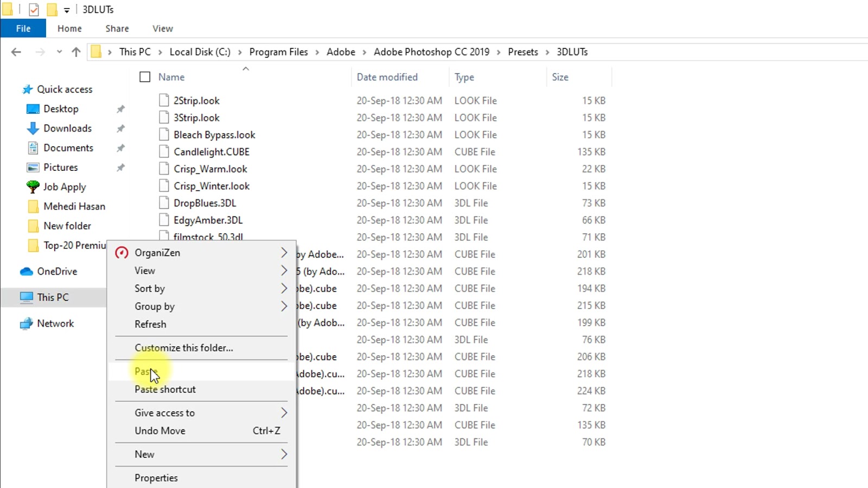Expand the OrganiZen submenu arrow
Screen dimensions: 868x488
[x=284, y=253]
